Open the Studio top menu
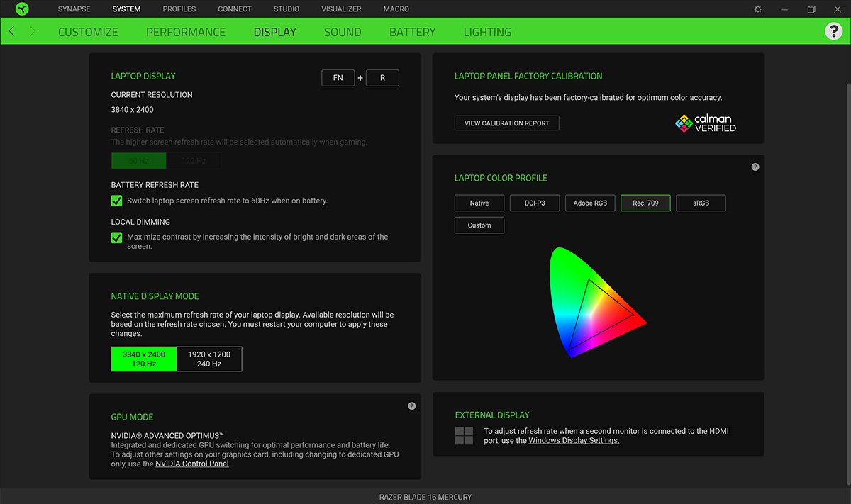851x504 pixels. click(x=287, y=9)
